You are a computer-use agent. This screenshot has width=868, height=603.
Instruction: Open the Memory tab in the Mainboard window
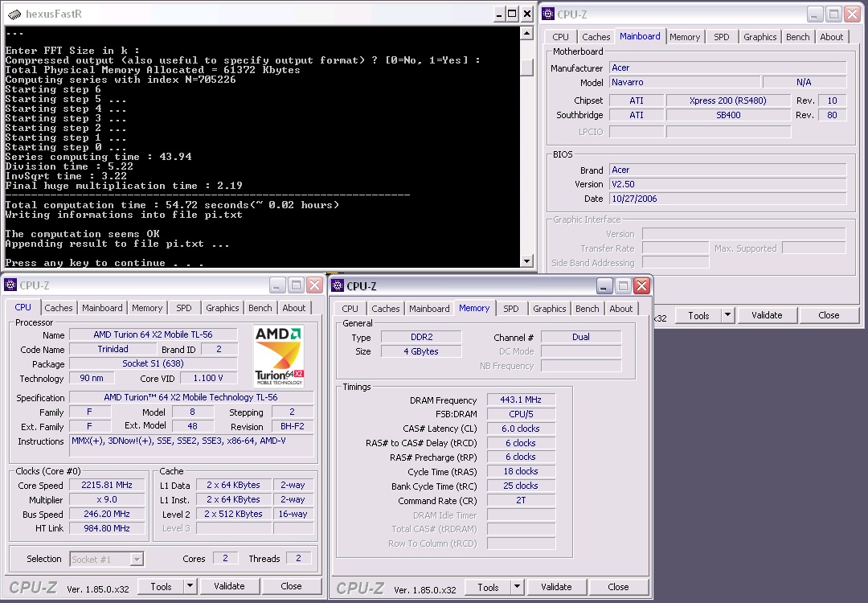point(685,36)
